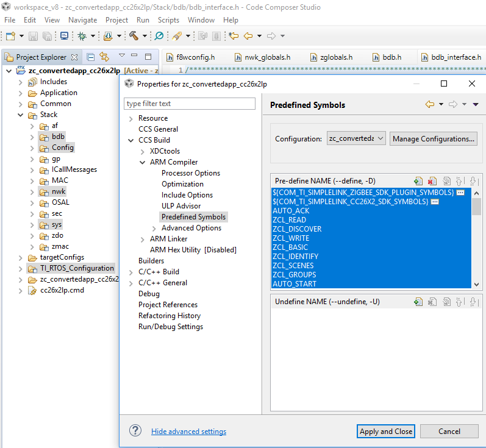Add a new undefine NAME entry
The height and width of the screenshot is (448, 486).
pos(418,302)
